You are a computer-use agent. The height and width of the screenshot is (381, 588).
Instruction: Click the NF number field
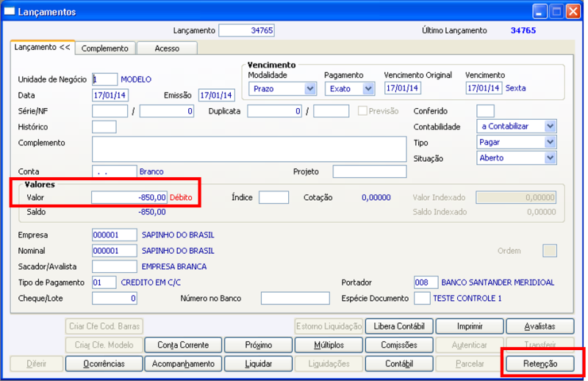(167, 111)
